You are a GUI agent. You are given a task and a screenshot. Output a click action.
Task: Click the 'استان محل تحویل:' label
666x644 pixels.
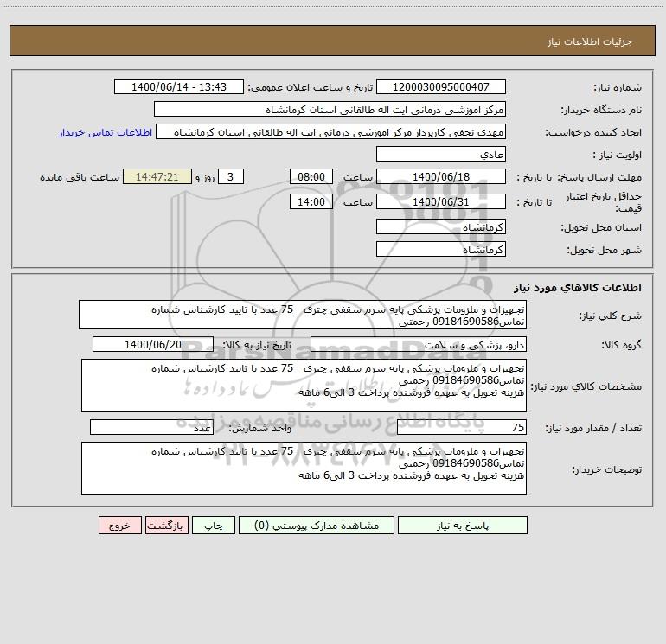tap(601, 227)
